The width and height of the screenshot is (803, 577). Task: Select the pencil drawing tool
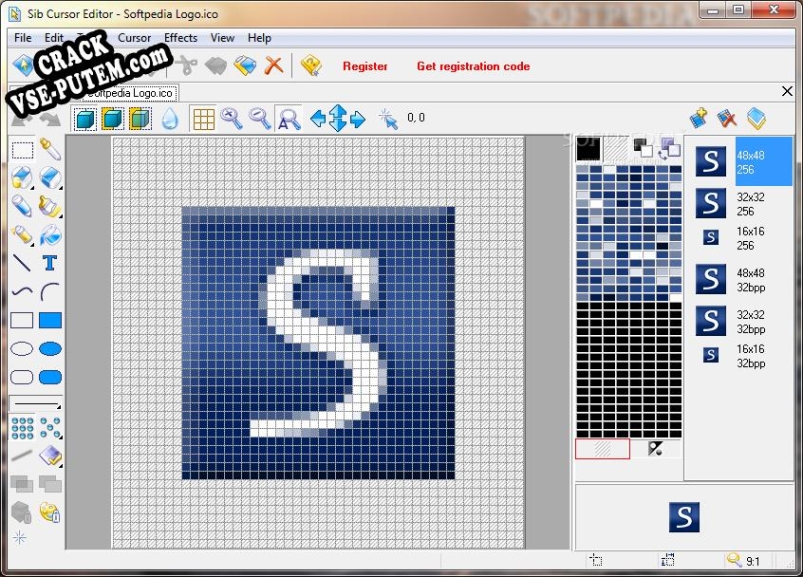(x=22, y=206)
